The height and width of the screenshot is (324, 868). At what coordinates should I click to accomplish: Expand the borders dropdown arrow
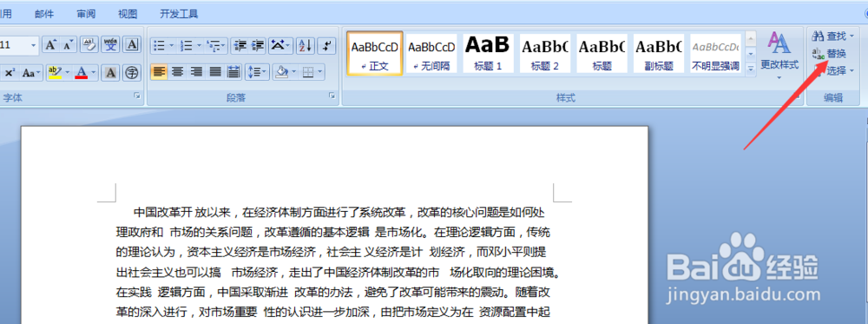click(x=320, y=71)
